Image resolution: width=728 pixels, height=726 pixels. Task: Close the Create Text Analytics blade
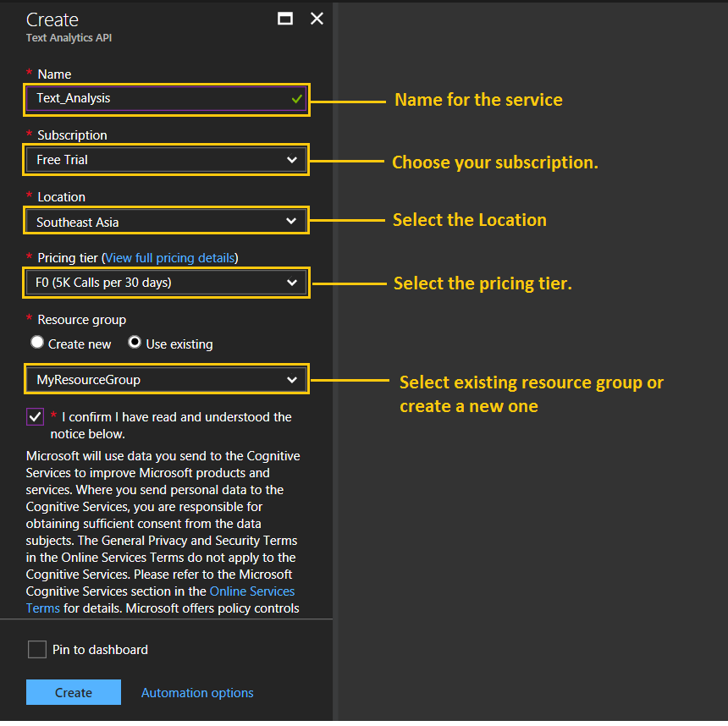click(x=317, y=19)
